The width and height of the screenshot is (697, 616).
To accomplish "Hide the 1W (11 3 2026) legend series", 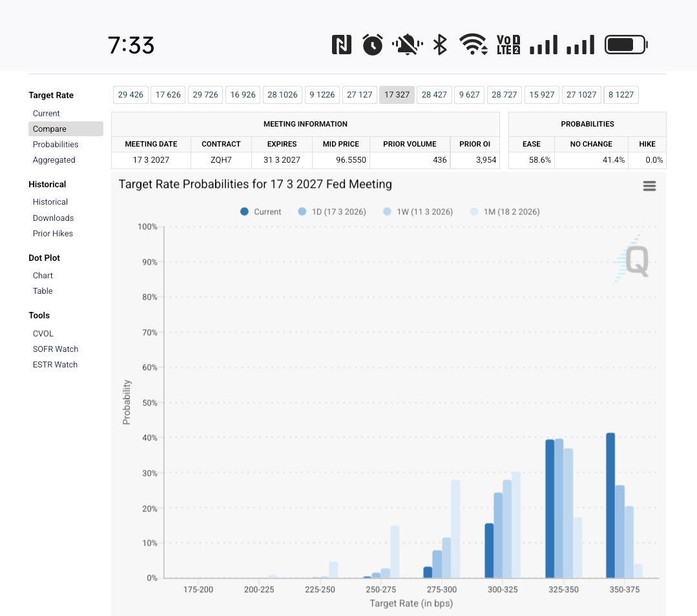I will 417,212.
